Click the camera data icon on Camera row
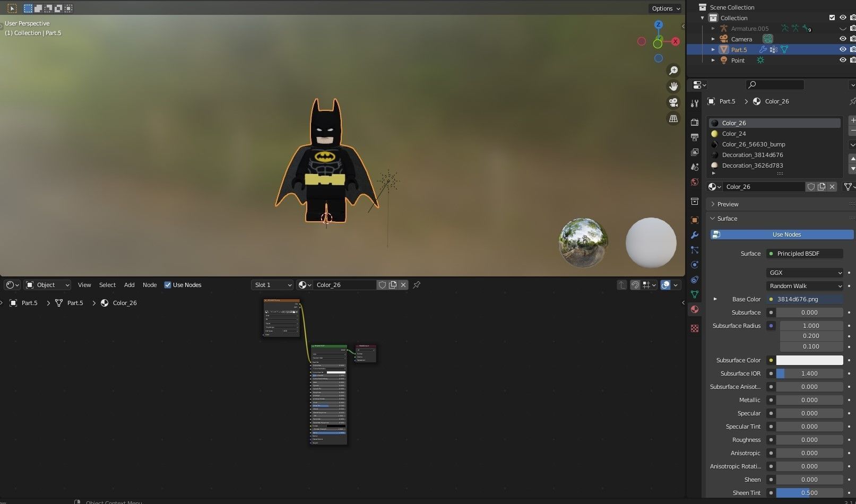The image size is (856, 504). click(768, 39)
